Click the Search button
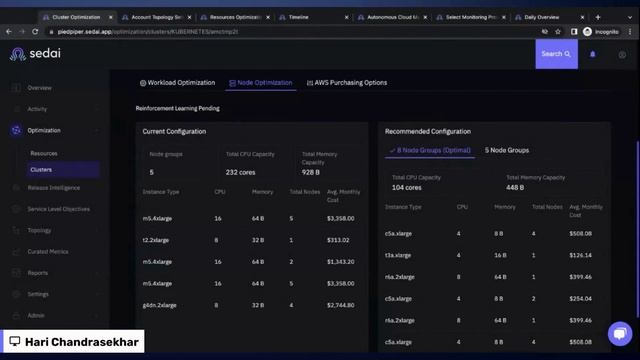The width and height of the screenshot is (640, 360). click(556, 54)
